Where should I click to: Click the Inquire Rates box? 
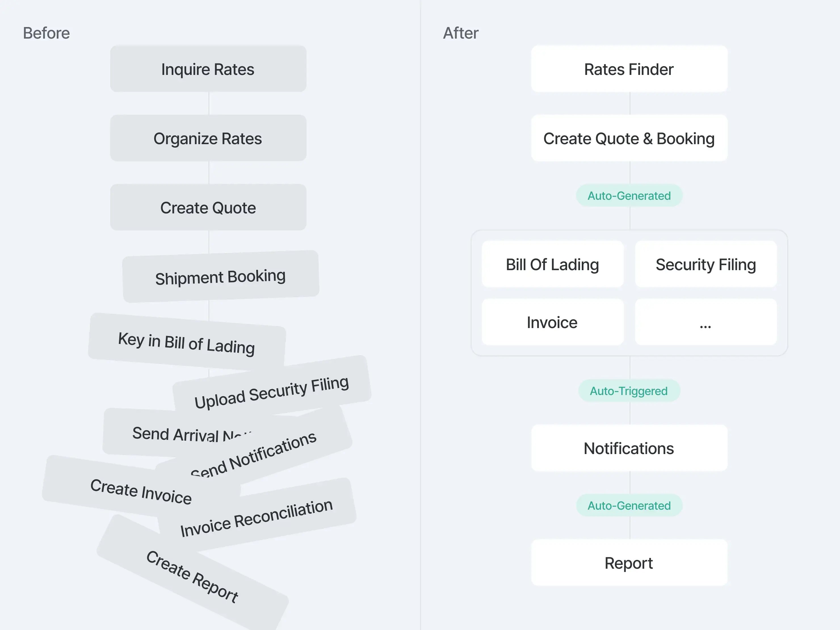208,69
